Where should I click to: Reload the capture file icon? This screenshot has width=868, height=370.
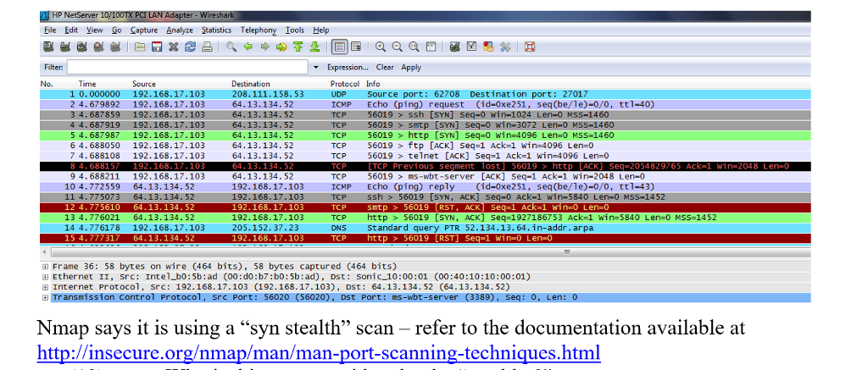190,47
